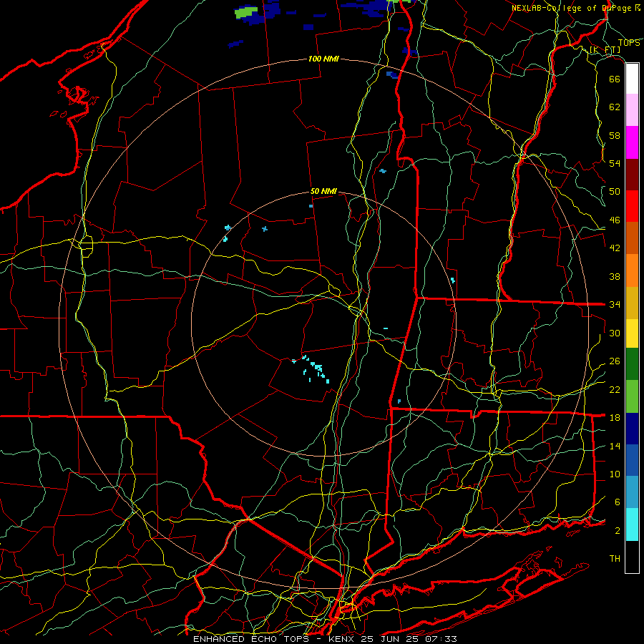Click the ENHANCED ECHO TOPS KENX timestamp caption
The image size is (644, 644).
point(325,639)
